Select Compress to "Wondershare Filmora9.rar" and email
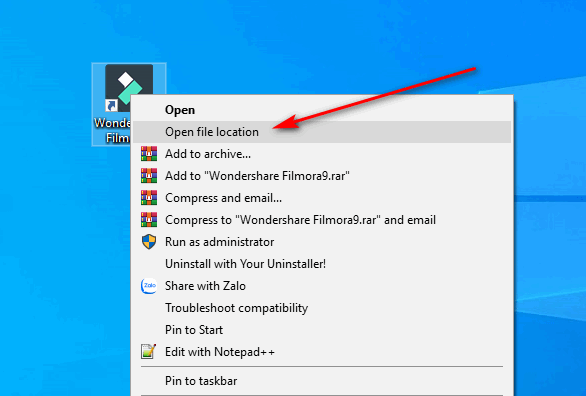The width and height of the screenshot is (586, 396). pyautogui.click(x=322, y=220)
